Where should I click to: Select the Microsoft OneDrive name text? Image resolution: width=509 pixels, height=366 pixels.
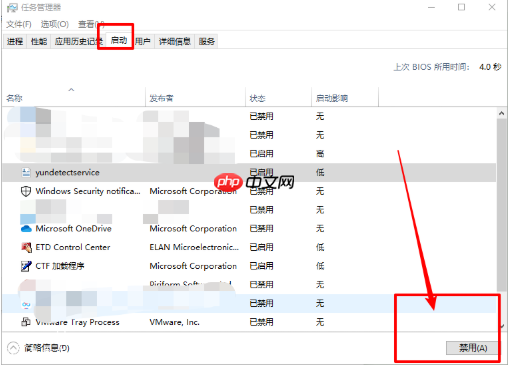(74, 229)
